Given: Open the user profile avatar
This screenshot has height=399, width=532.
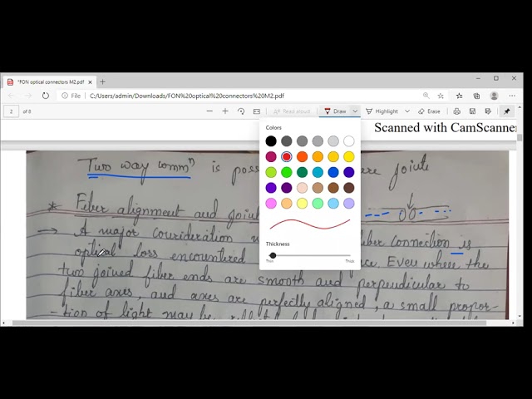Looking at the screenshot, I should pos(494,96).
